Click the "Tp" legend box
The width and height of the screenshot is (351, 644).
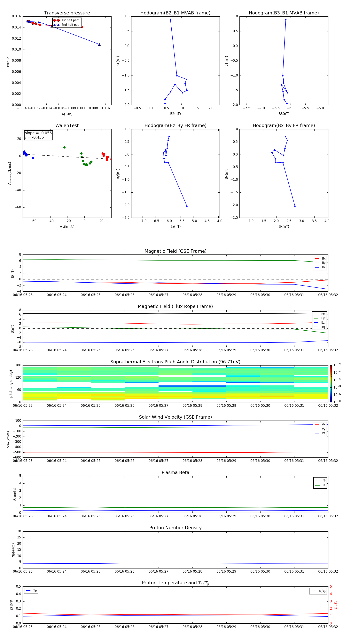(31, 591)
